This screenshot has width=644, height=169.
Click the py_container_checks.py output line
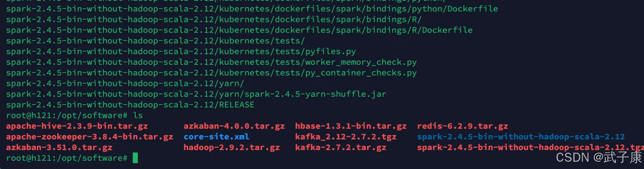tap(211, 73)
